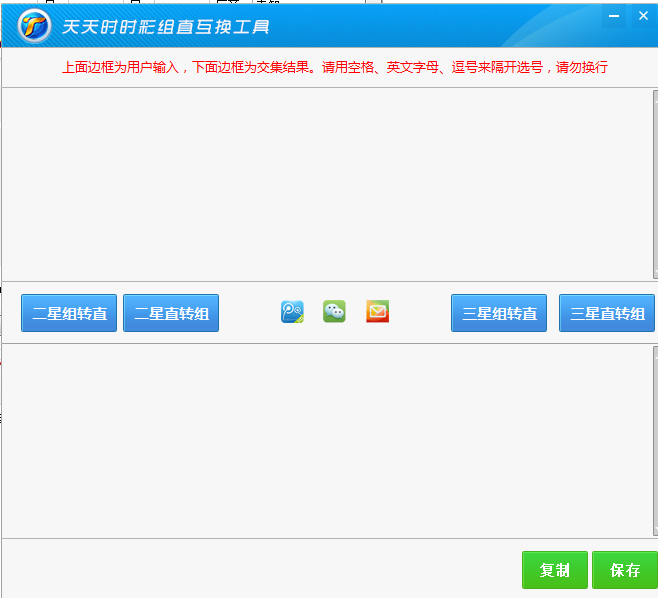Click the 二星组转直 button
Viewport: 658px width, 598px height.
[69, 313]
